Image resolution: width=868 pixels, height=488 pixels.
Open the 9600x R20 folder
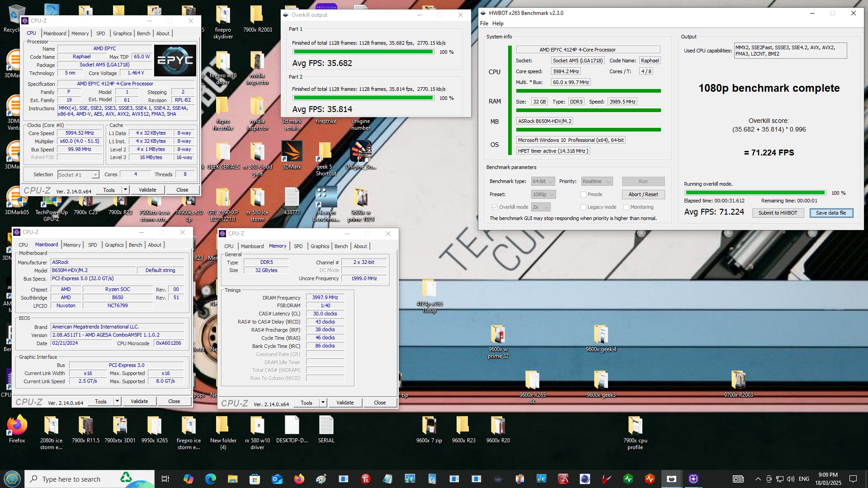pyautogui.click(x=498, y=430)
